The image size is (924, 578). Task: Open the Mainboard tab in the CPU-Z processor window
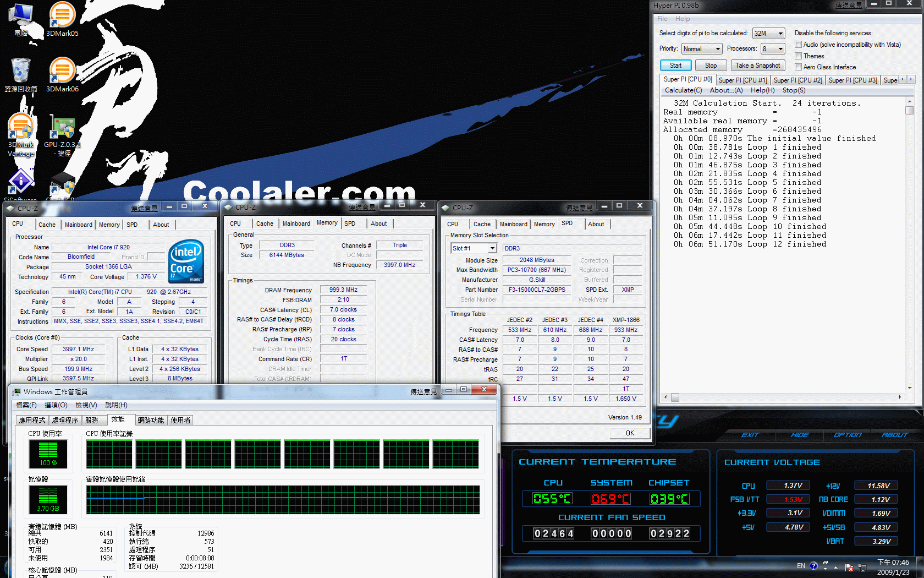[x=79, y=225]
